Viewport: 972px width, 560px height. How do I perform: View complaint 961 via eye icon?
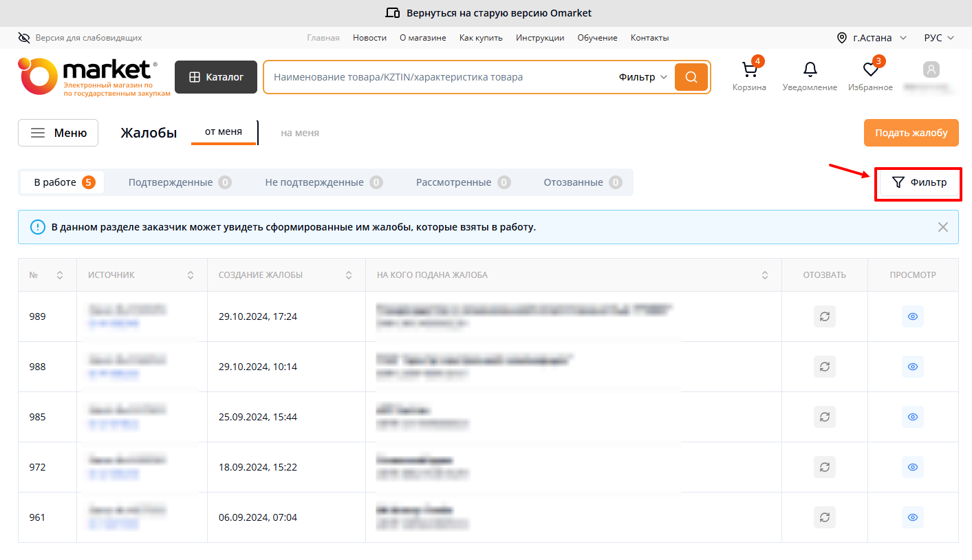click(912, 517)
